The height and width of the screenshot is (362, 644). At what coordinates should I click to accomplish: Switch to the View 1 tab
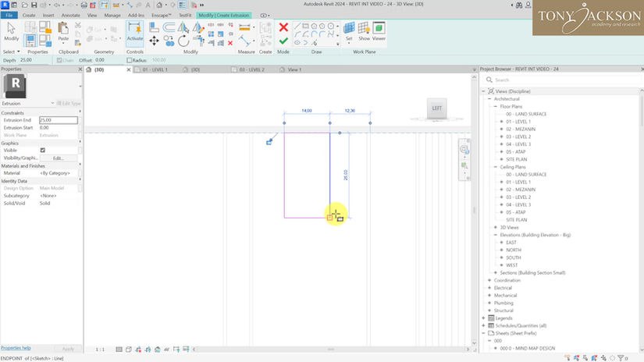coord(294,69)
